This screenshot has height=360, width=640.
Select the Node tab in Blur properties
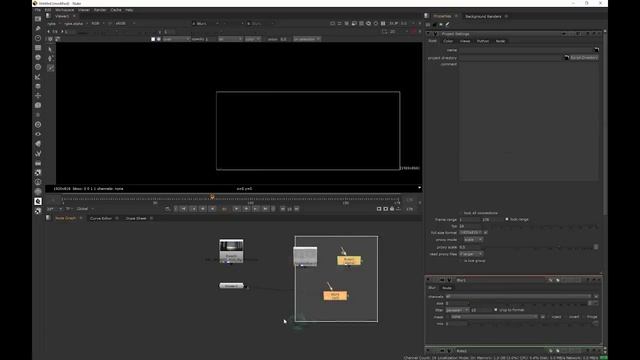(447, 288)
